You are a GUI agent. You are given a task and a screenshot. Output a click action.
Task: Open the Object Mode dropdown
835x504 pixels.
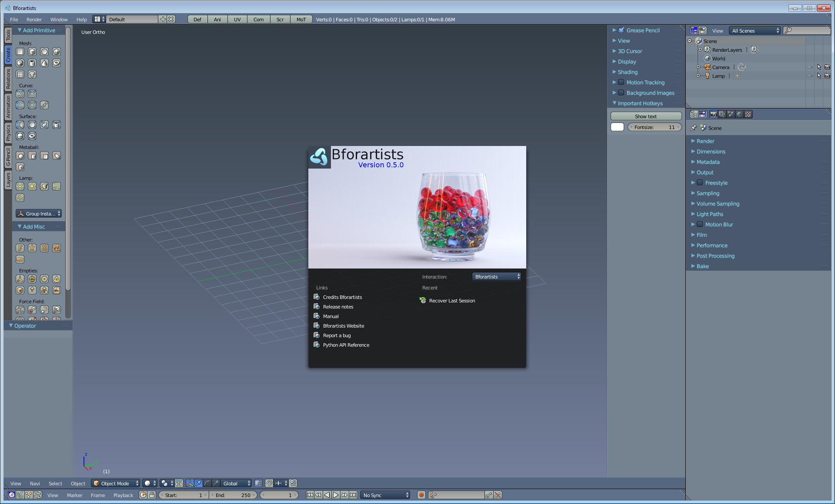tap(115, 483)
